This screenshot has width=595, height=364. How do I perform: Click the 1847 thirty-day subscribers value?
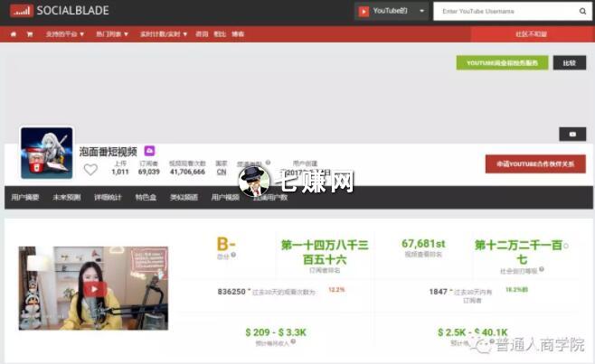tap(439, 292)
